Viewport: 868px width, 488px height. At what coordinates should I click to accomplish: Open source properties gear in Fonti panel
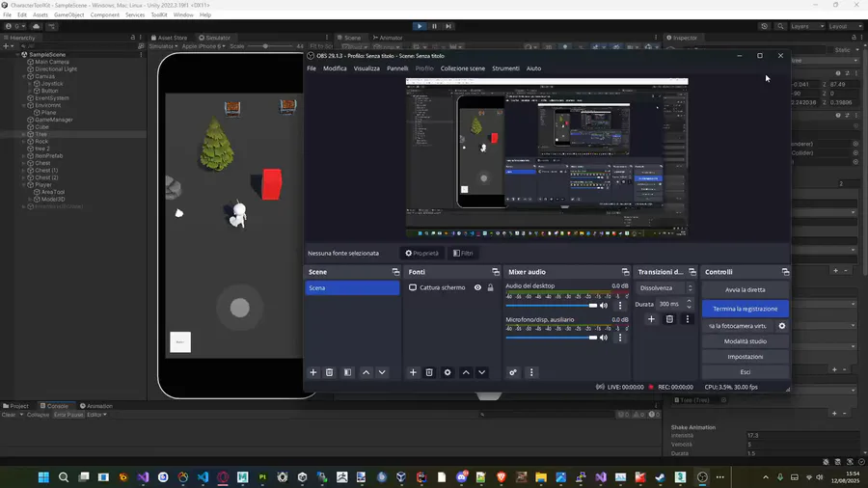point(448,372)
